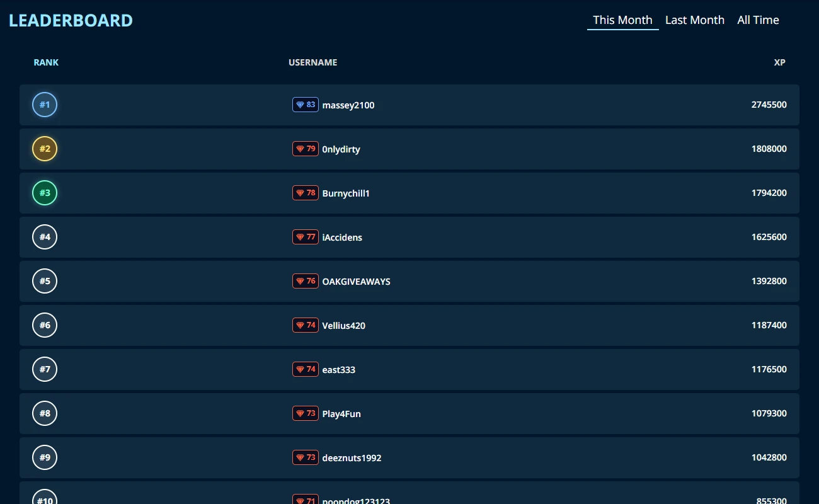Select the Vellius420 username
This screenshot has width=819, height=504.
343,326
